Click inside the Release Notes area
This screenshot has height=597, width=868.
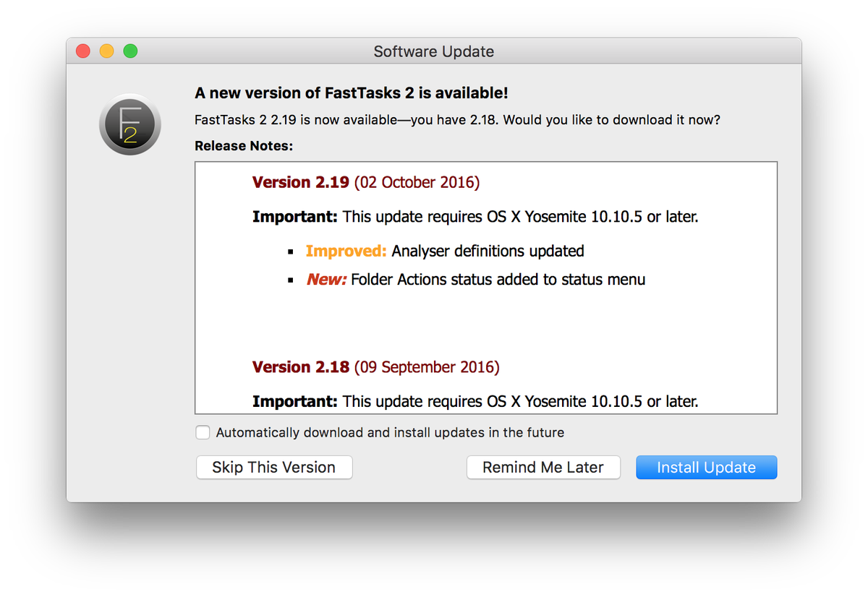tap(486, 318)
